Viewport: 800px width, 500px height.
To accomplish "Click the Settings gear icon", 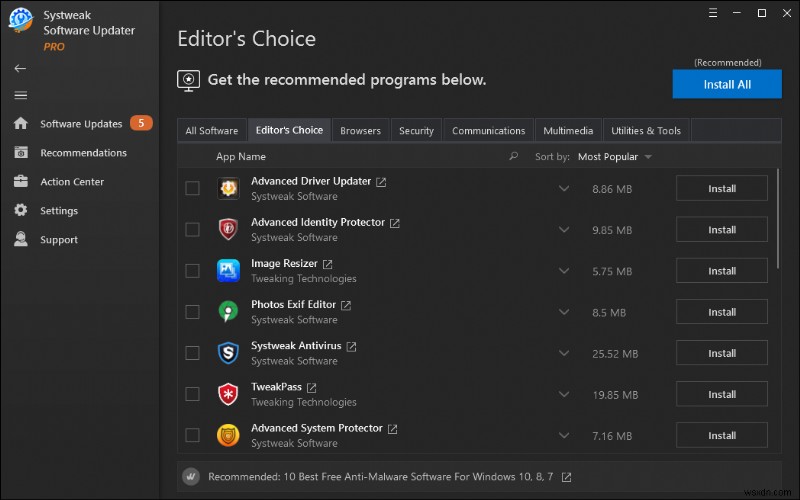I will click(x=21, y=210).
